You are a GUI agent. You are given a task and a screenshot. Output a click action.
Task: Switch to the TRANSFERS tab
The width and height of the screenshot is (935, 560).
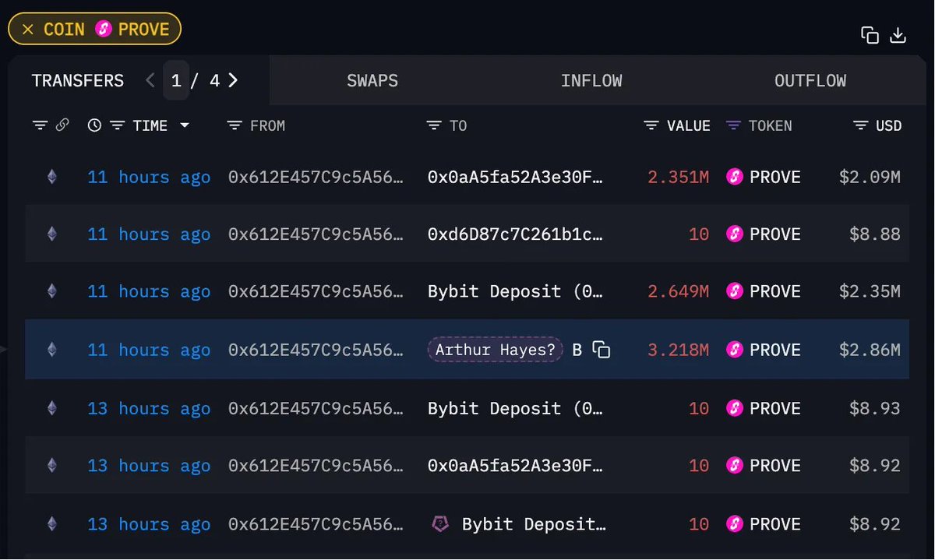click(78, 80)
